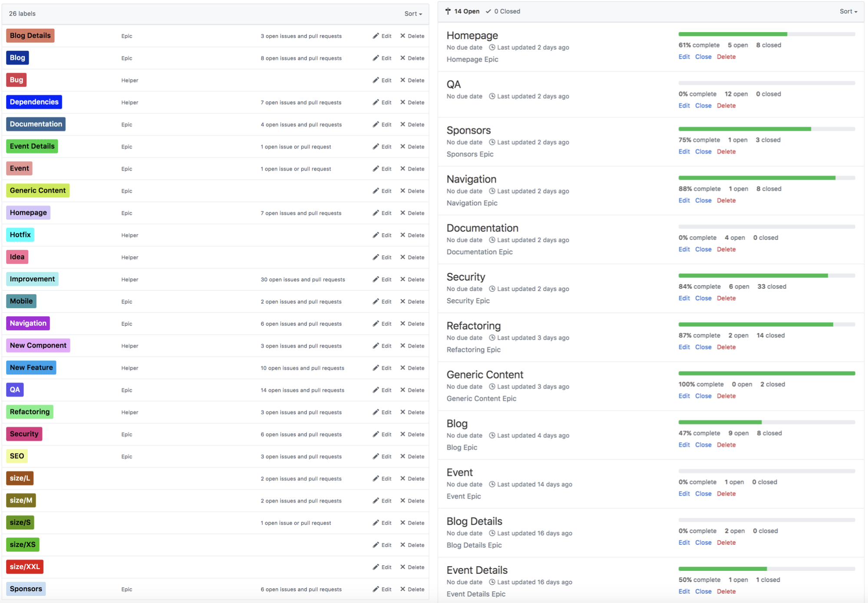This screenshot has width=868, height=603.
Task: Click the Dependencies color label badge
Action: pyautogui.click(x=34, y=102)
